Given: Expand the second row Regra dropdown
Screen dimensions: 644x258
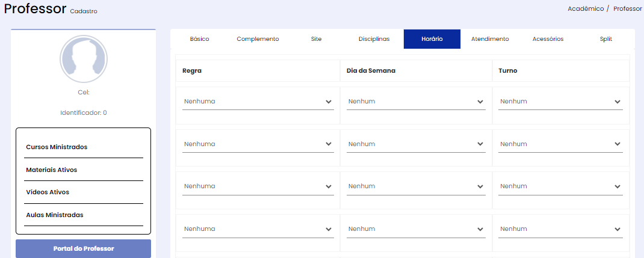Looking at the screenshot, I should [258, 144].
